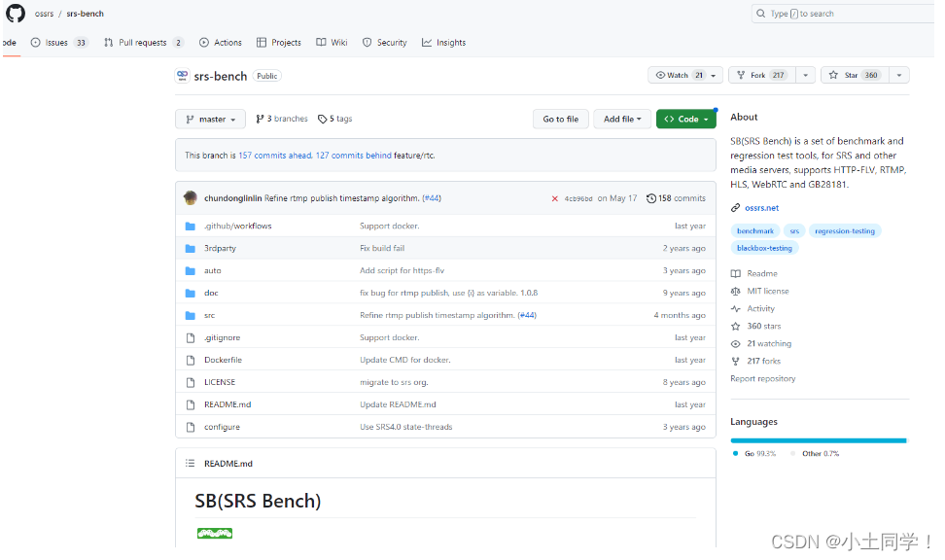Viewport: 945px width, 560px height.
Task: Click the blackbox-testing topic tag
Action: click(764, 248)
